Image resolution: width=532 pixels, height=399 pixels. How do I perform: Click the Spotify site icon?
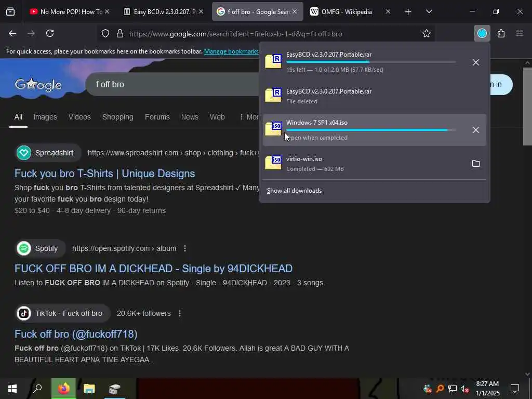tap(24, 249)
